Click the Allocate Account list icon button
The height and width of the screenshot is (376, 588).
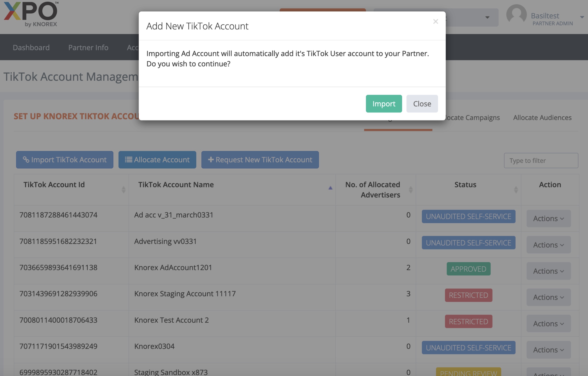(x=157, y=160)
